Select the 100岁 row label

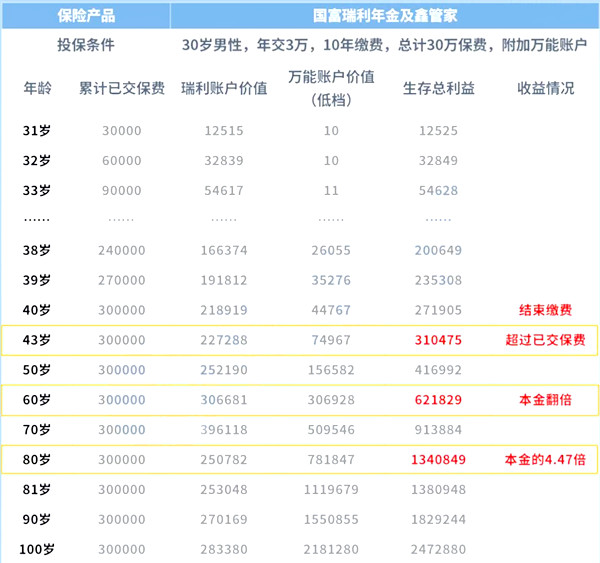37,549
